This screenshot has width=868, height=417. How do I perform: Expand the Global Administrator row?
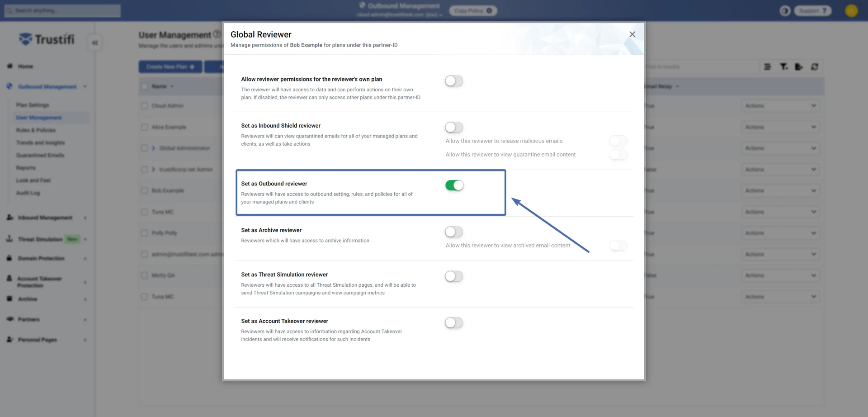[153, 148]
